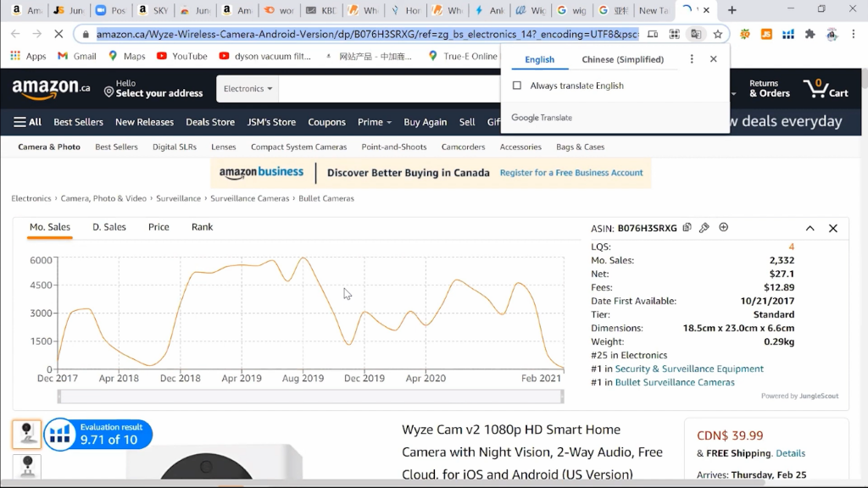Go forward in browser history
Image resolution: width=868 pixels, height=488 pixels.
coord(36,34)
